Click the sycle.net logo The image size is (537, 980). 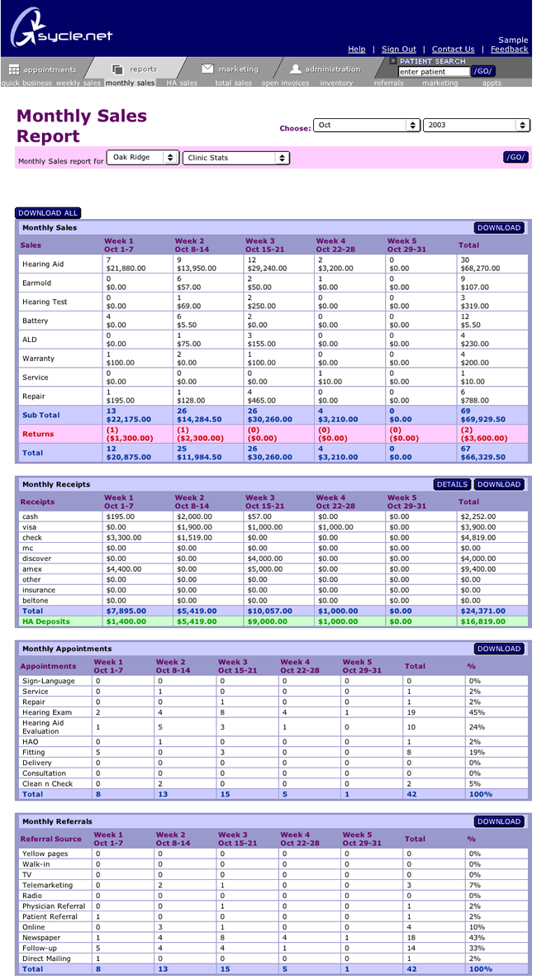tap(61, 31)
